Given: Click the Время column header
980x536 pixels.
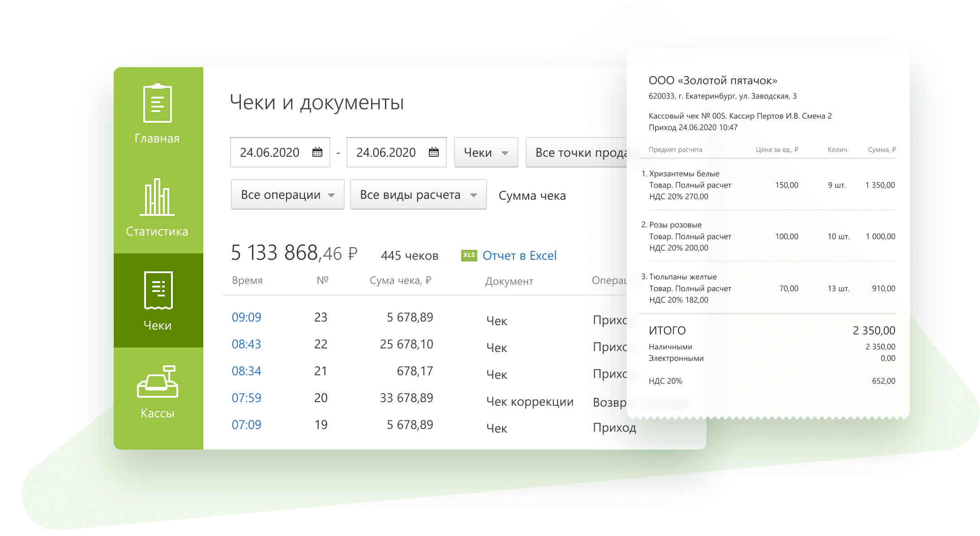Looking at the screenshot, I should coord(247,281).
